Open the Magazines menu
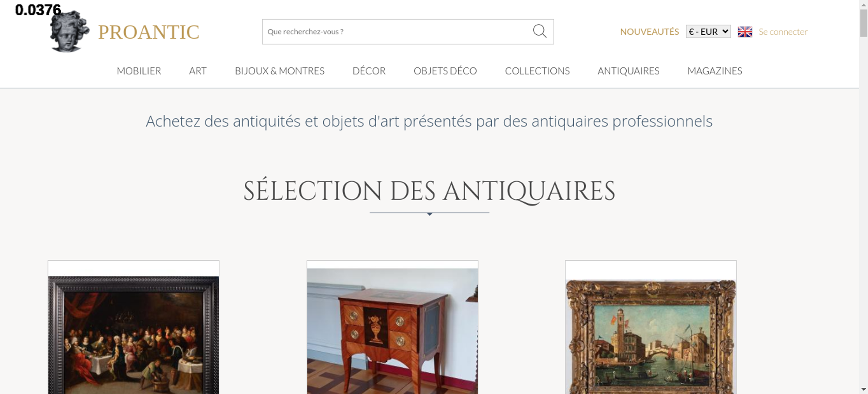Viewport: 868px width, 394px height. [x=715, y=71]
